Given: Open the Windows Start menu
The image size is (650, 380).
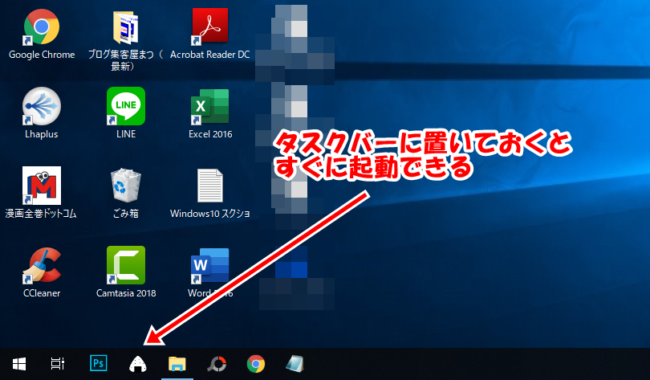Looking at the screenshot, I should point(19,364).
